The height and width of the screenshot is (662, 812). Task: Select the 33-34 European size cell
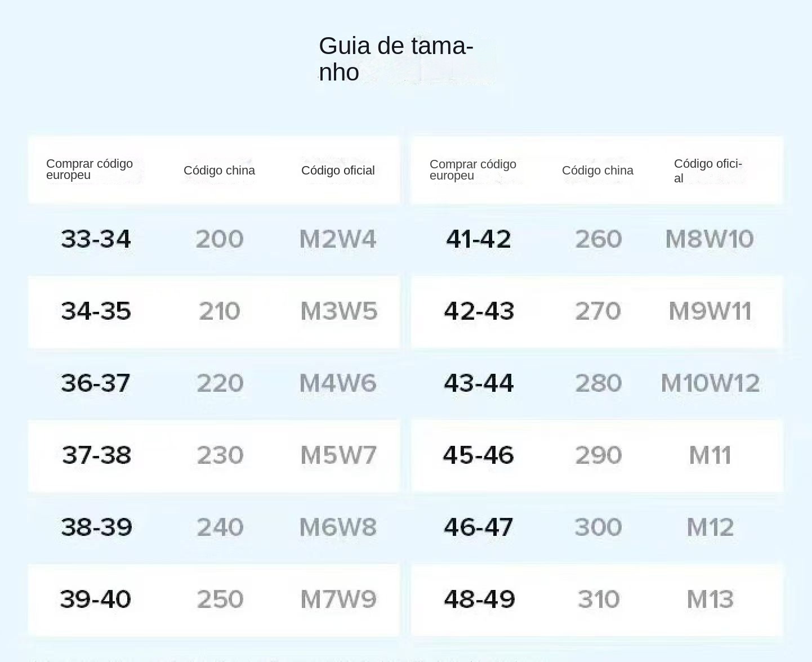tap(96, 239)
